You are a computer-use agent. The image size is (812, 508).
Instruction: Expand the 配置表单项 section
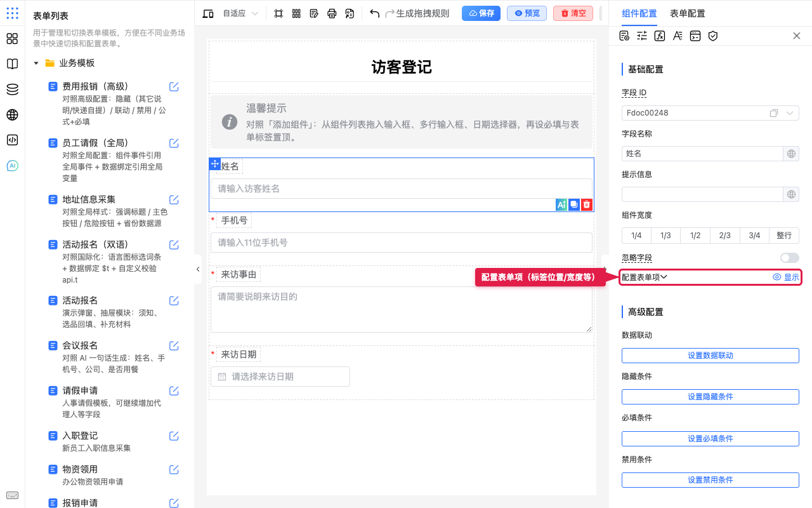coord(645,277)
